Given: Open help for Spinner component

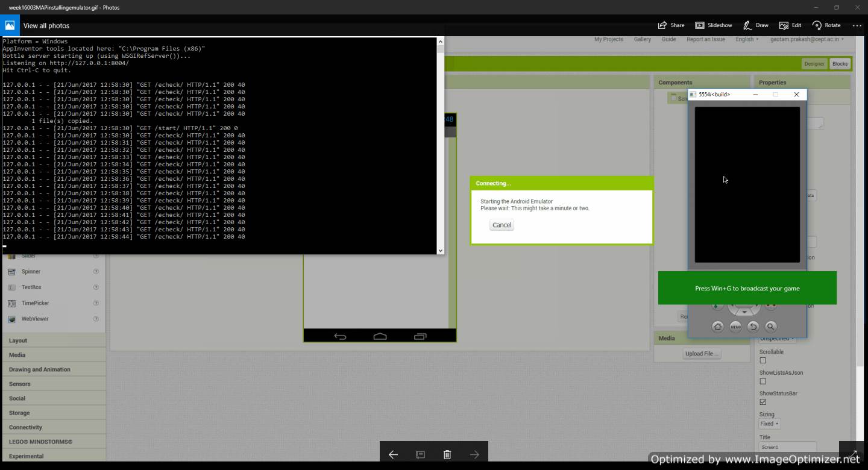Looking at the screenshot, I should pos(96,272).
